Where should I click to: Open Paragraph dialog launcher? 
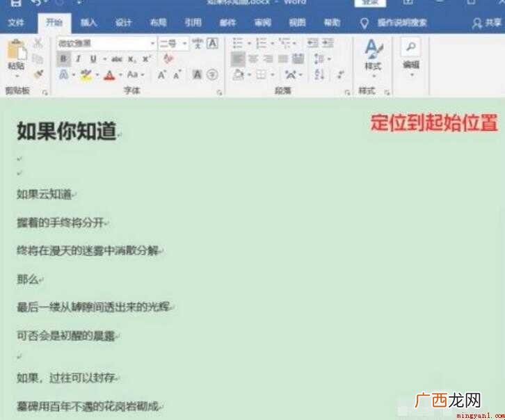(347, 92)
